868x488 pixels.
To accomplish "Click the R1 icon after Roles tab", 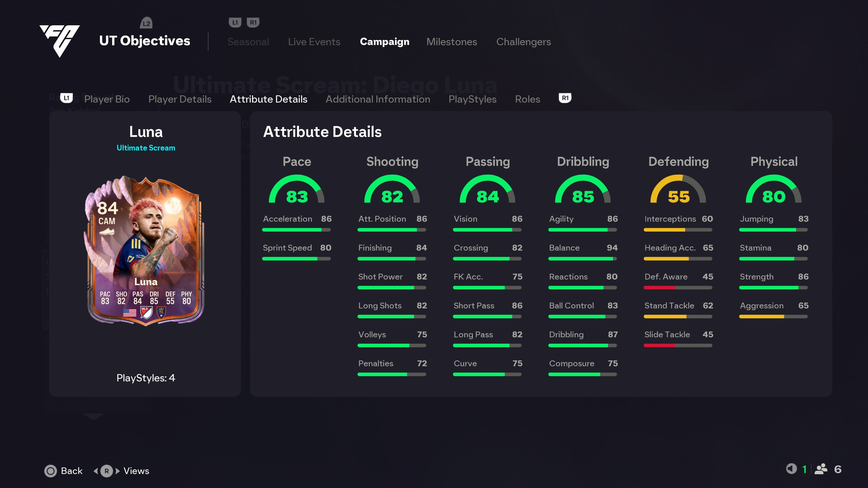I will 565,98.
